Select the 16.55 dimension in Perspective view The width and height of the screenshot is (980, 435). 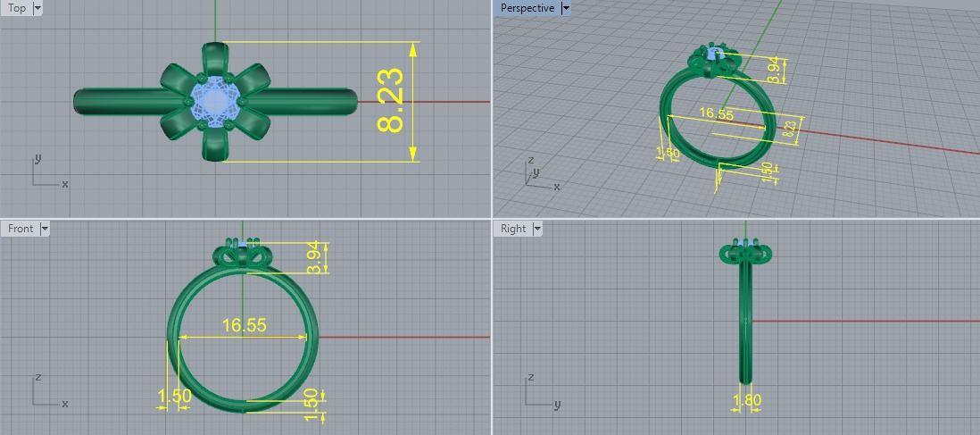tap(716, 114)
